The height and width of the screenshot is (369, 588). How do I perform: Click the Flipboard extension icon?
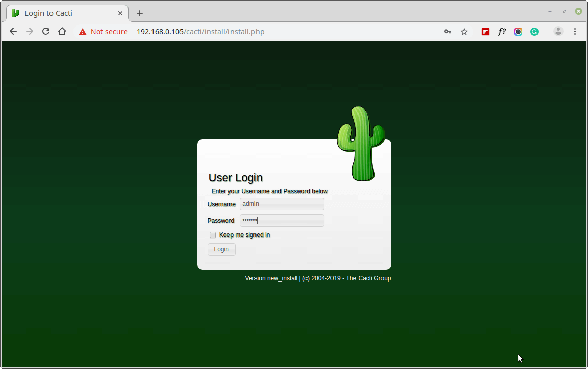tap(485, 31)
